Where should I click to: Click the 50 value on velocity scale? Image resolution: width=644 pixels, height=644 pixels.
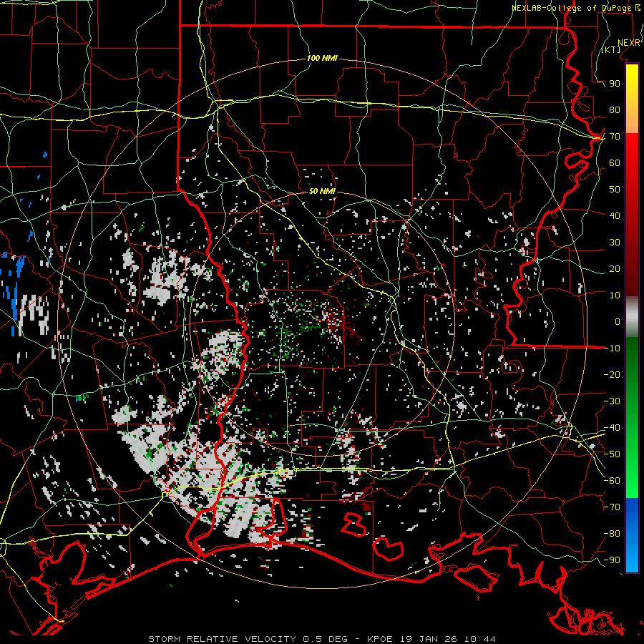pyautogui.click(x=615, y=190)
